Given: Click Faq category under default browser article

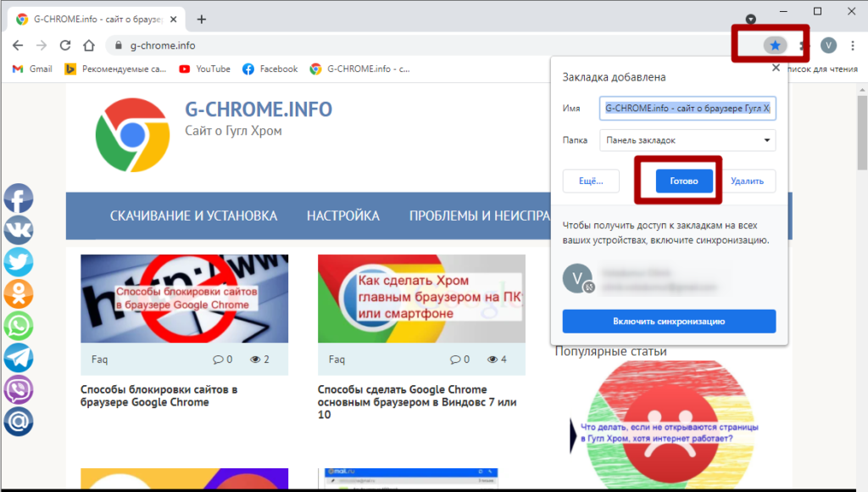Looking at the screenshot, I should pyautogui.click(x=337, y=360).
